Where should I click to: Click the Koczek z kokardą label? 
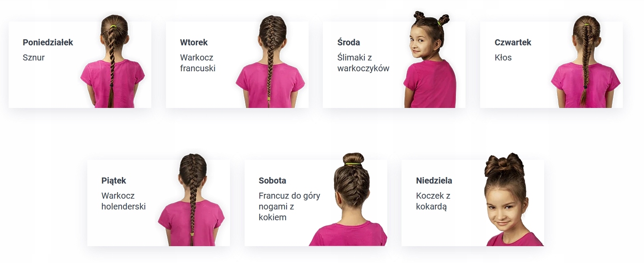pos(433,201)
